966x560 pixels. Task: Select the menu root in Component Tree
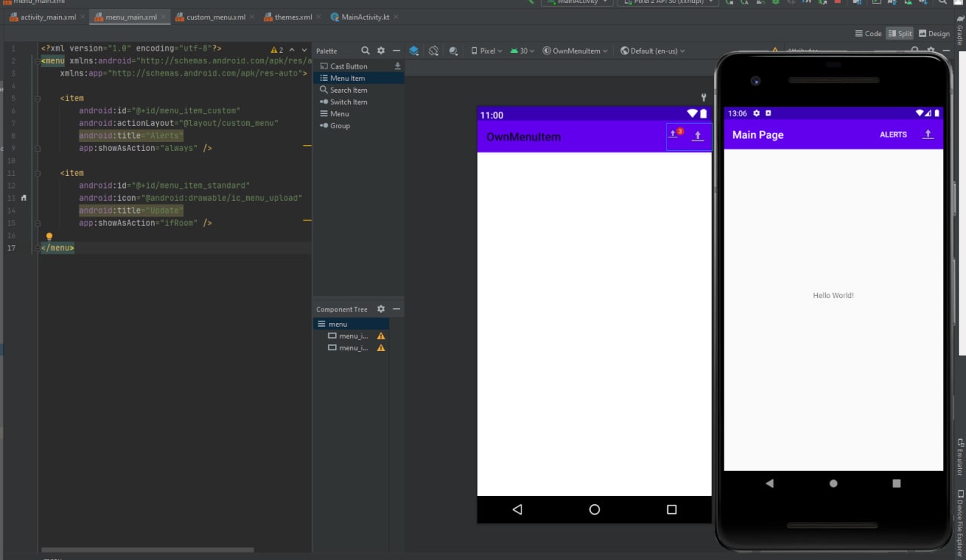pyautogui.click(x=352, y=324)
